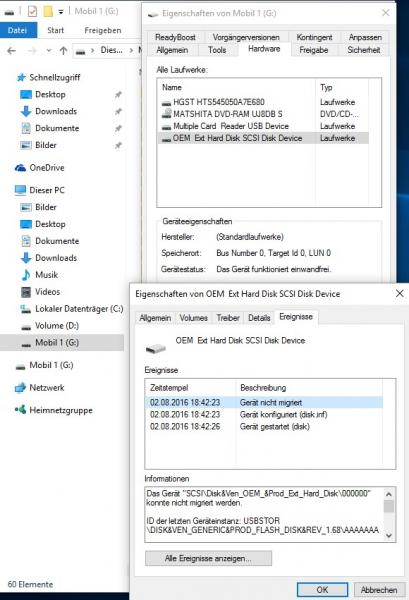Open the Heimnetzgruppe icon
Screen dimensions: 409x600
pos(20,410)
